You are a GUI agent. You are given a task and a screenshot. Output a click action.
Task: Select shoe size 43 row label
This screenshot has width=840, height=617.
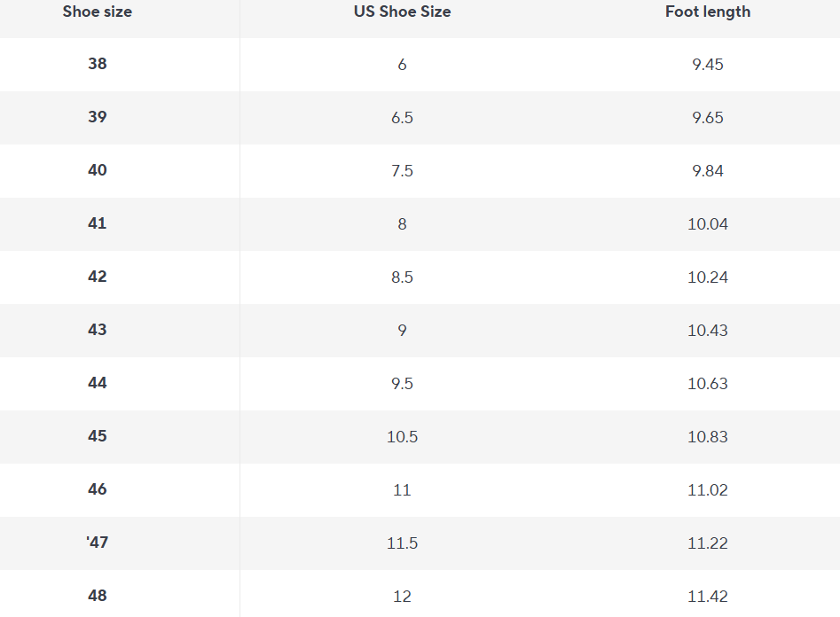[98, 330]
